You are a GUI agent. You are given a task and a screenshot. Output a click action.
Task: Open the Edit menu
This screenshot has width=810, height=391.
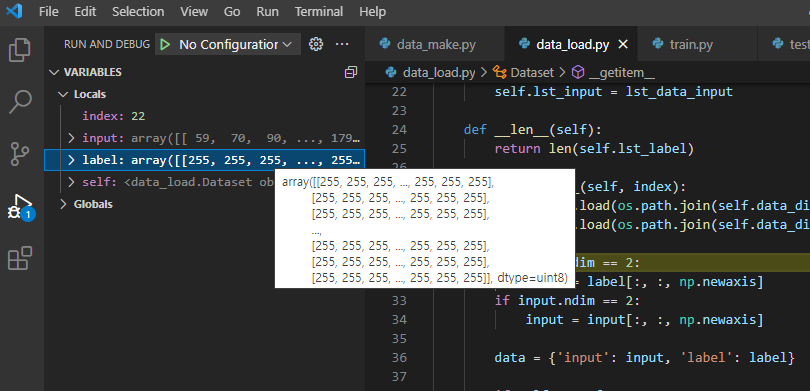click(85, 11)
